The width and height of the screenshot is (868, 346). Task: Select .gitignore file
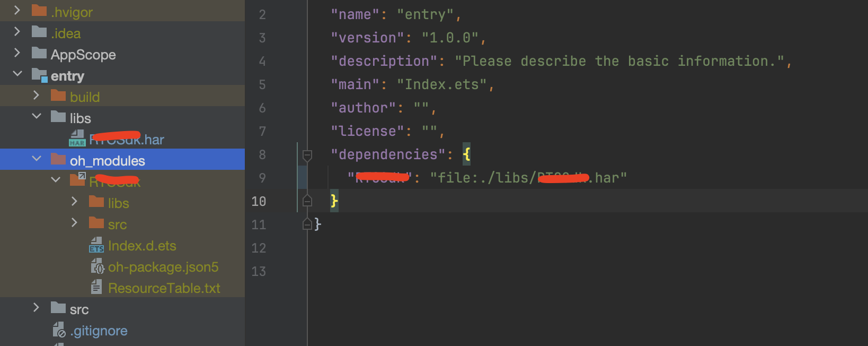coord(99,331)
